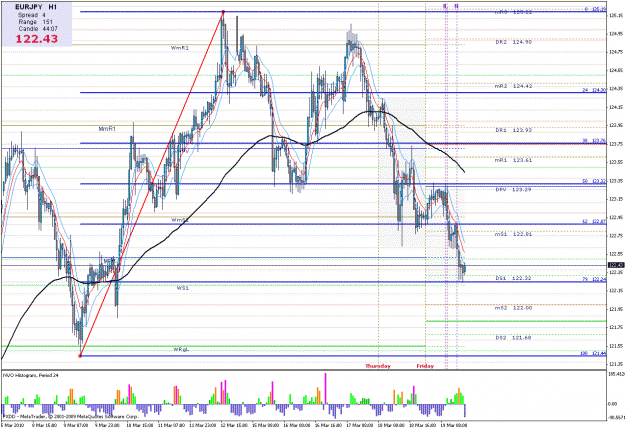Viewport: 625px width, 429px height.
Task: Click the 17 Mar 08:00 time axis label
Action: (x=362, y=425)
